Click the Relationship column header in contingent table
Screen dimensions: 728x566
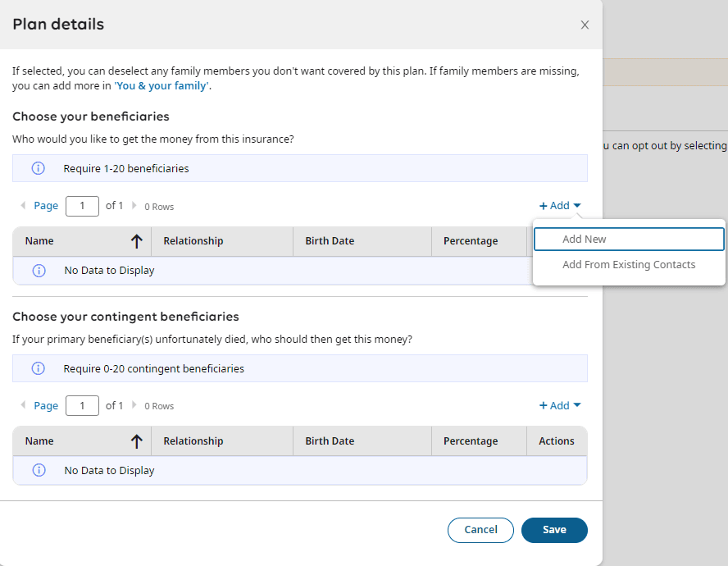point(193,441)
